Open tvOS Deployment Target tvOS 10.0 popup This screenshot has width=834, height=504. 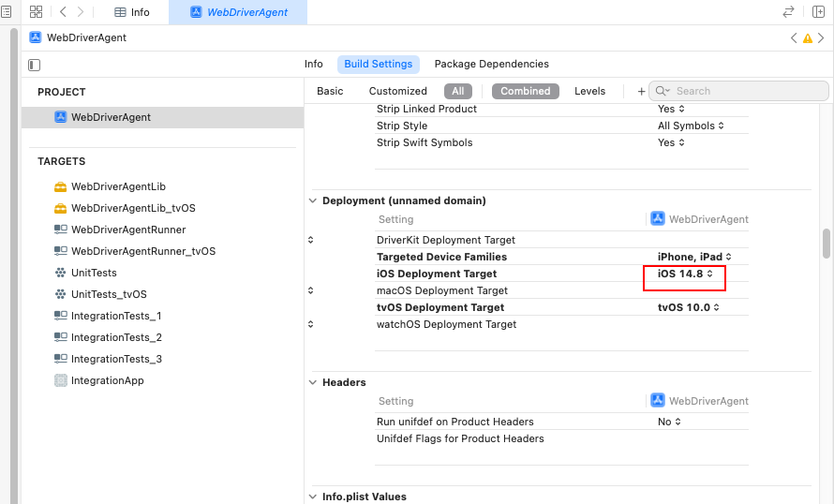pos(689,307)
